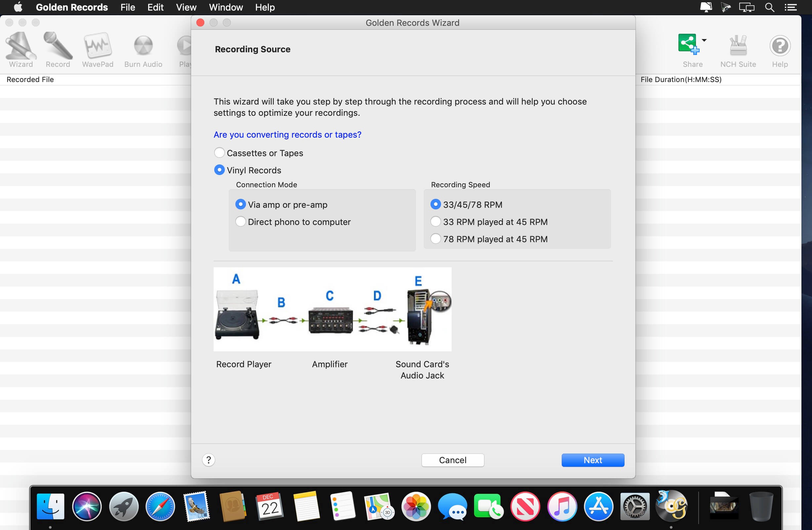The image size is (812, 530).
Task: Click the Next button
Action: coord(592,460)
